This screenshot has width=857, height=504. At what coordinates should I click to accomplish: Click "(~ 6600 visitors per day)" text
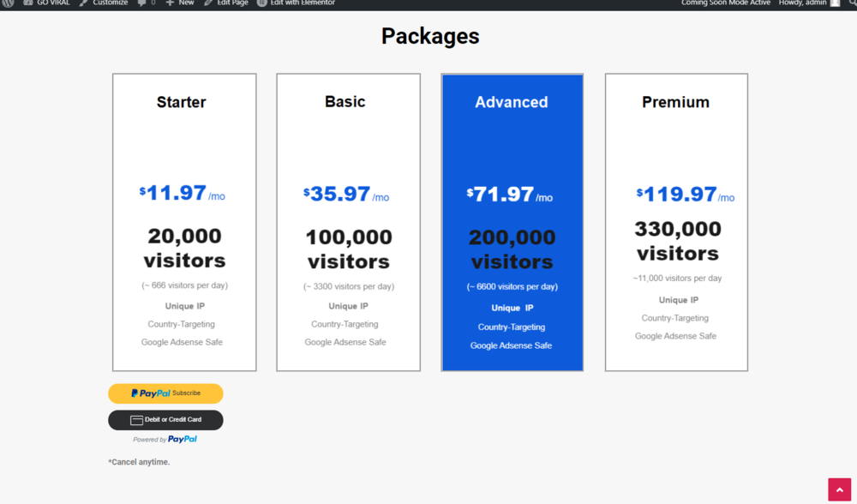pos(512,286)
